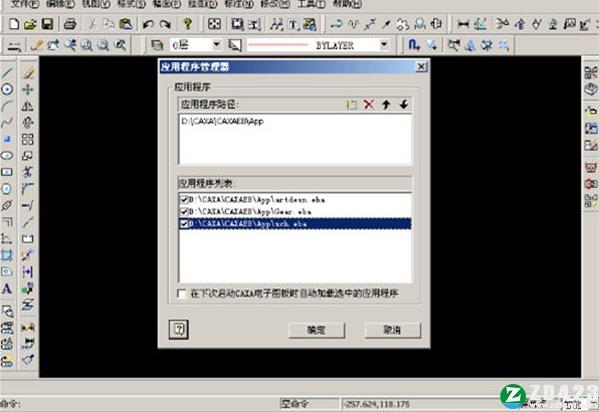Screen dimensions: 599x412
Task: Select the Text tool labeled A
Action: [7, 289]
